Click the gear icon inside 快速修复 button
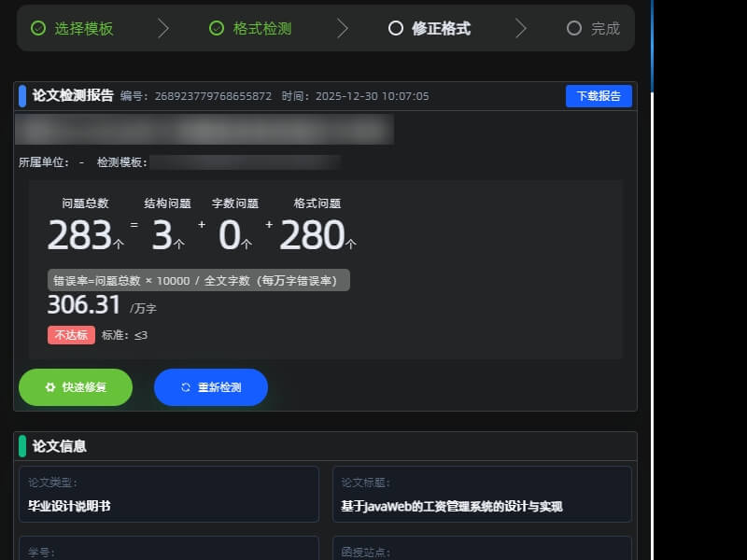747x560 pixels. click(x=51, y=387)
